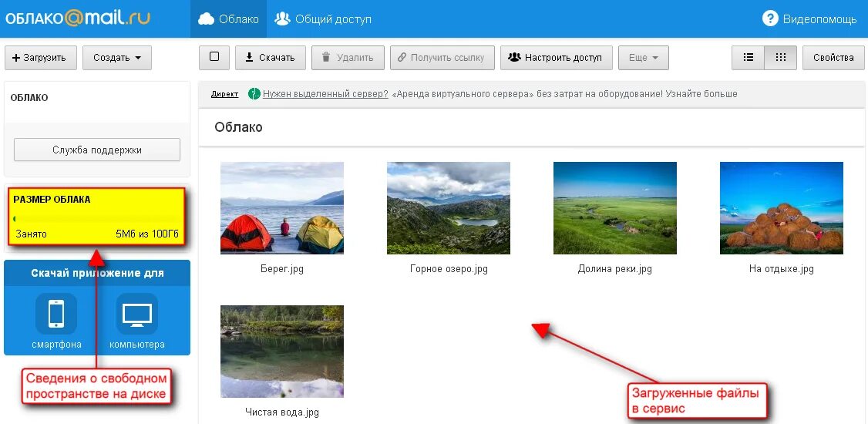Screen dimensions: 868x424
Task: Click the question mark help icon
Action: click(770, 19)
